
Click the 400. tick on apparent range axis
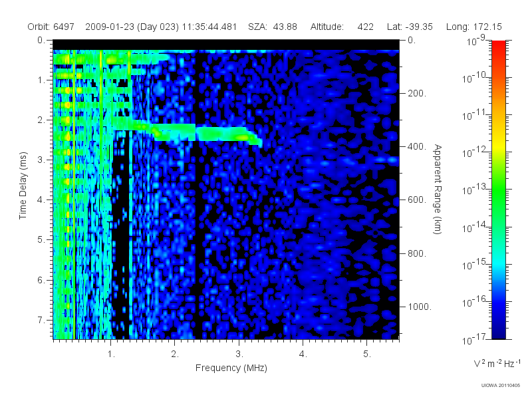(417, 146)
